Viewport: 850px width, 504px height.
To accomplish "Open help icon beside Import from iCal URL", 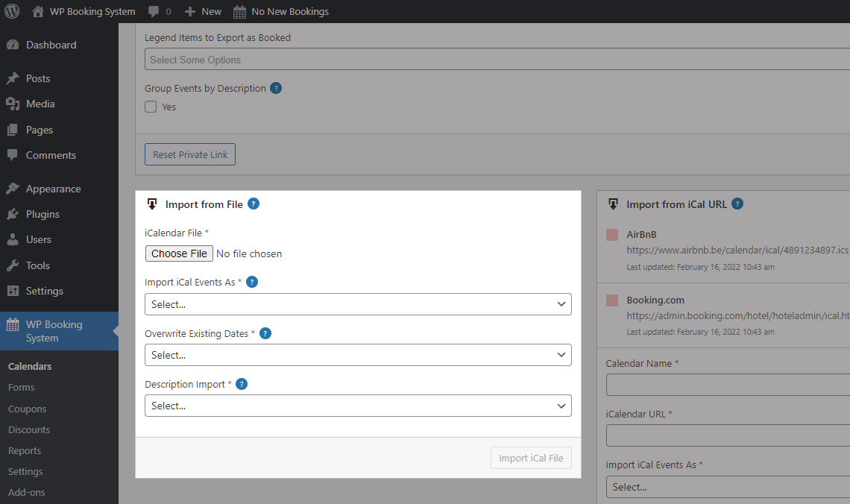I will (737, 204).
